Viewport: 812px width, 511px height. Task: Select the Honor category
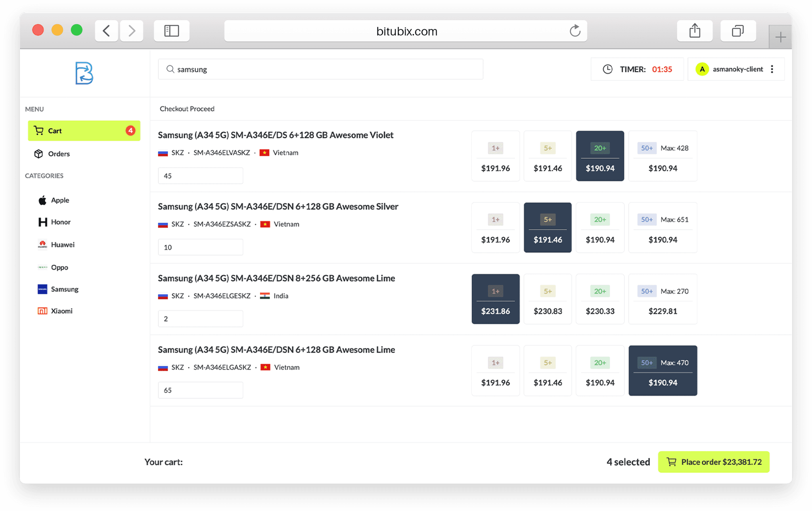point(61,222)
